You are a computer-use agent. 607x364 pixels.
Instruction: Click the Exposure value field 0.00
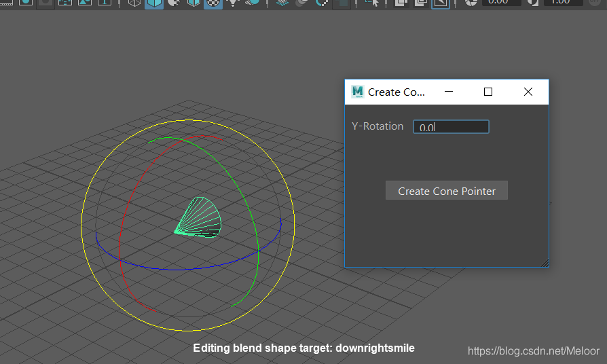pyautogui.click(x=501, y=2)
